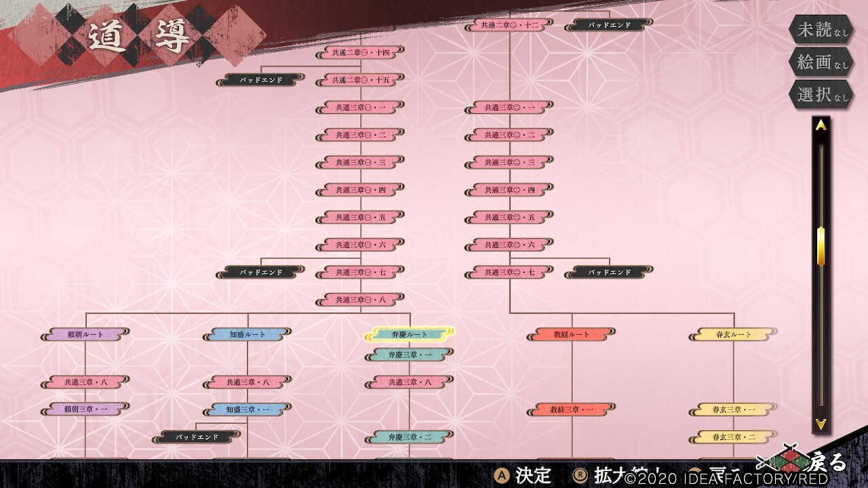Click the R 拡大 zoom icon
Image resolution: width=868 pixels, height=488 pixels.
click(x=580, y=476)
